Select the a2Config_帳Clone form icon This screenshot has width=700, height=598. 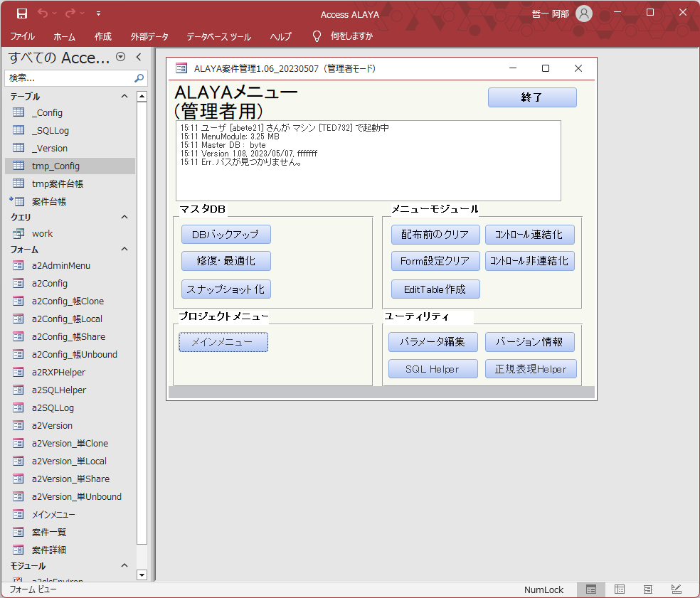tap(18, 301)
